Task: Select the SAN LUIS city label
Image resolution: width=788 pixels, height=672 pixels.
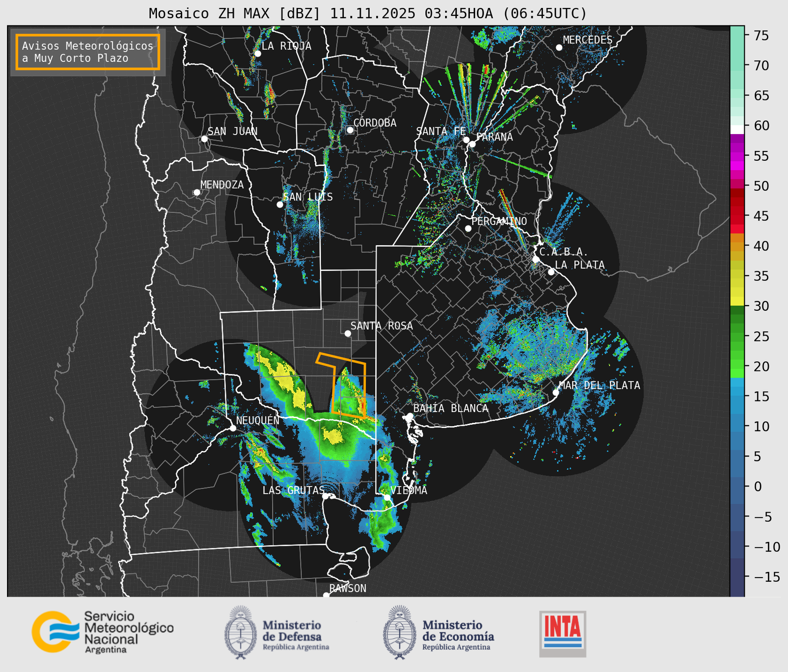Action: [x=308, y=197]
